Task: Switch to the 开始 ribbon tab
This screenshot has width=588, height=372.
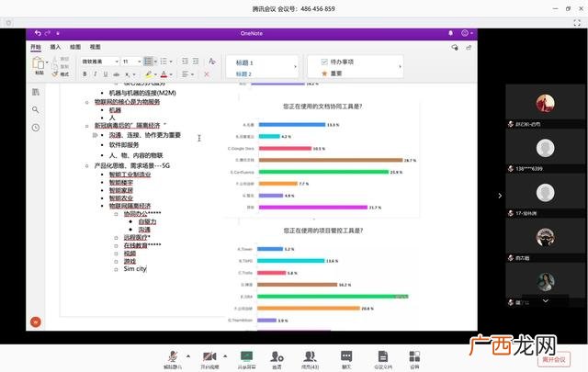Action: pos(36,47)
